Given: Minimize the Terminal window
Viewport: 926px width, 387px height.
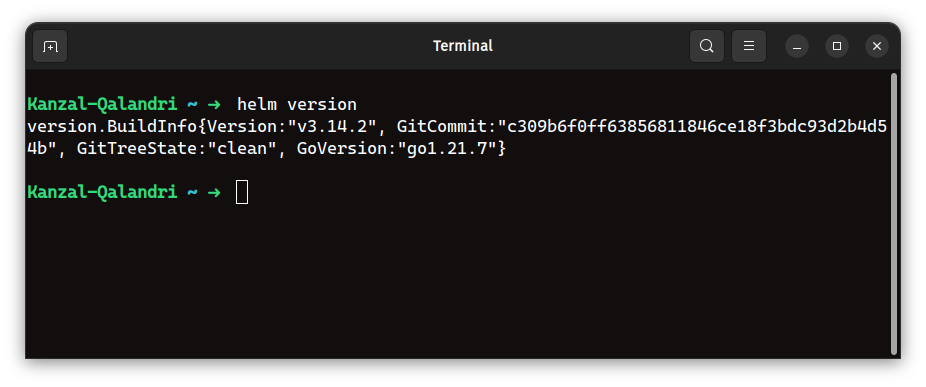Looking at the screenshot, I should [x=797, y=46].
